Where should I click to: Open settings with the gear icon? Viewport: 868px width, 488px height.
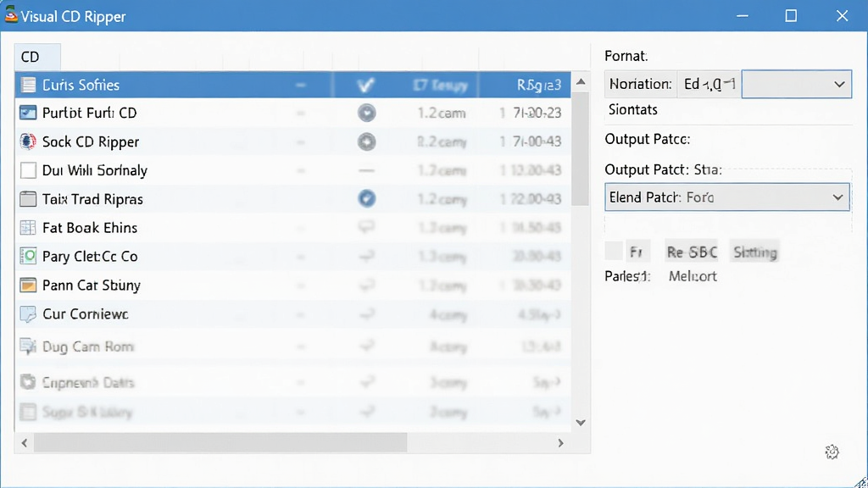pyautogui.click(x=832, y=452)
